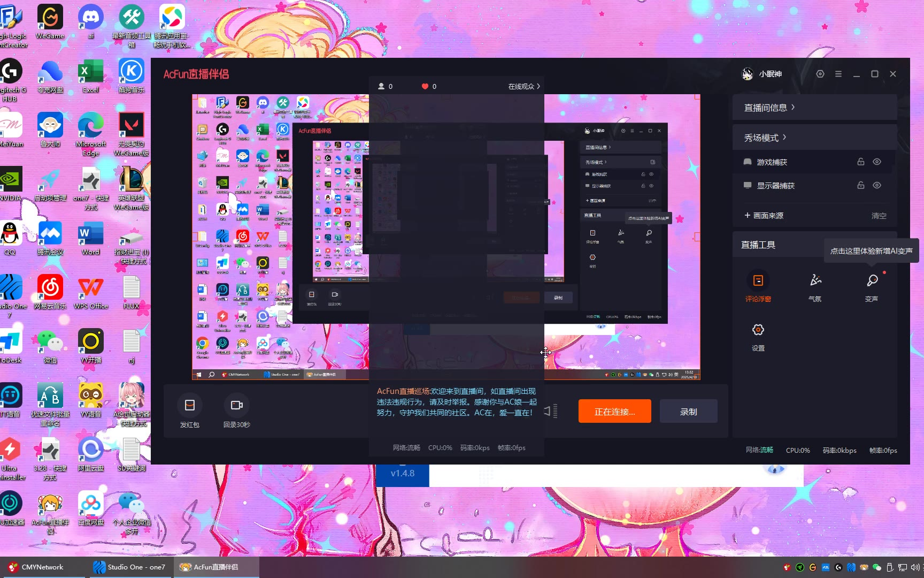Open the 变声 voice changer tool

(872, 286)
